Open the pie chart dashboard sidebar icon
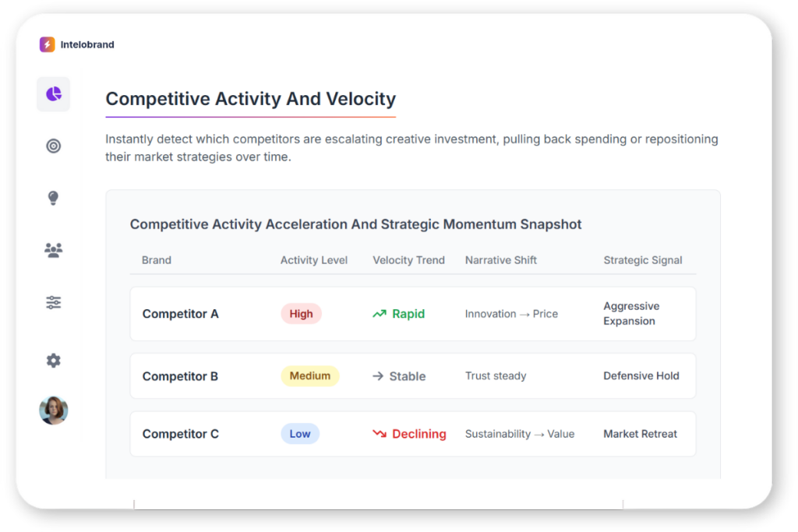 [x=53, y=94]
